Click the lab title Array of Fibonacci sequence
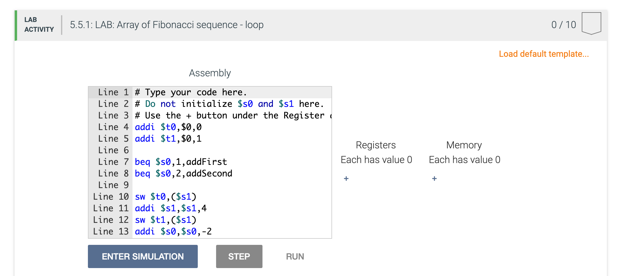644x276 pixels. tap(167, 25)
